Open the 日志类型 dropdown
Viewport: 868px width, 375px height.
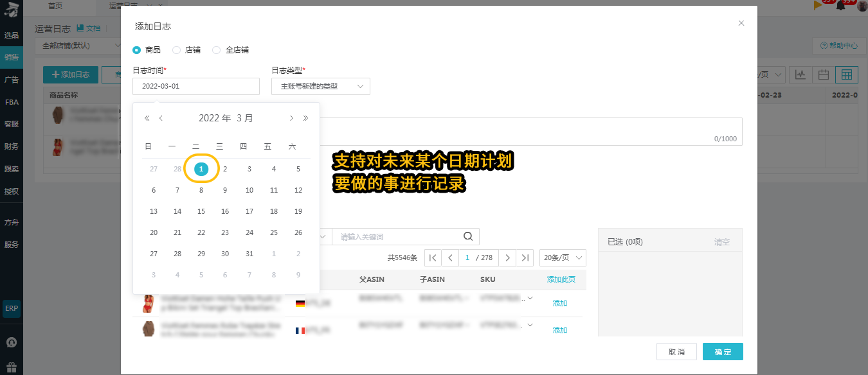[x=321, y=86]
